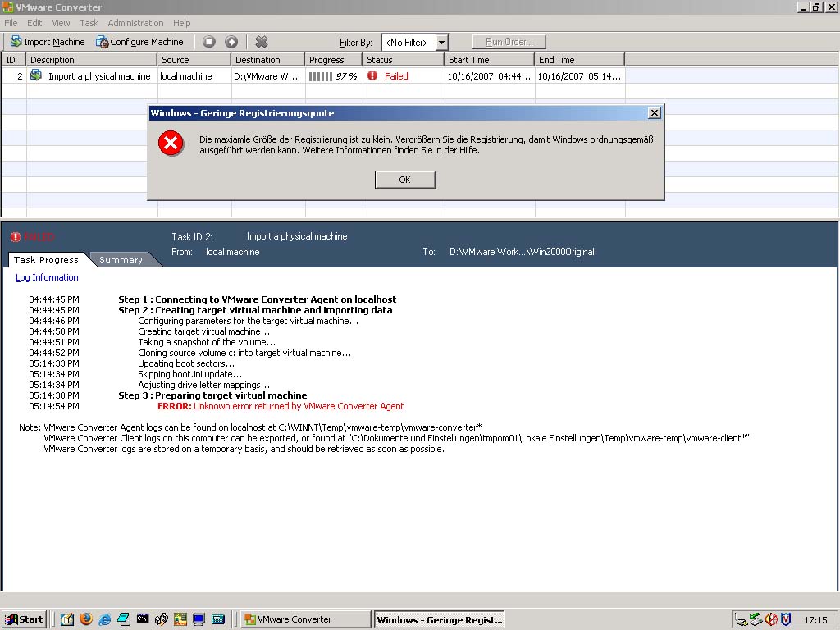Sort by the End Time column header

(x=580, y=60)
